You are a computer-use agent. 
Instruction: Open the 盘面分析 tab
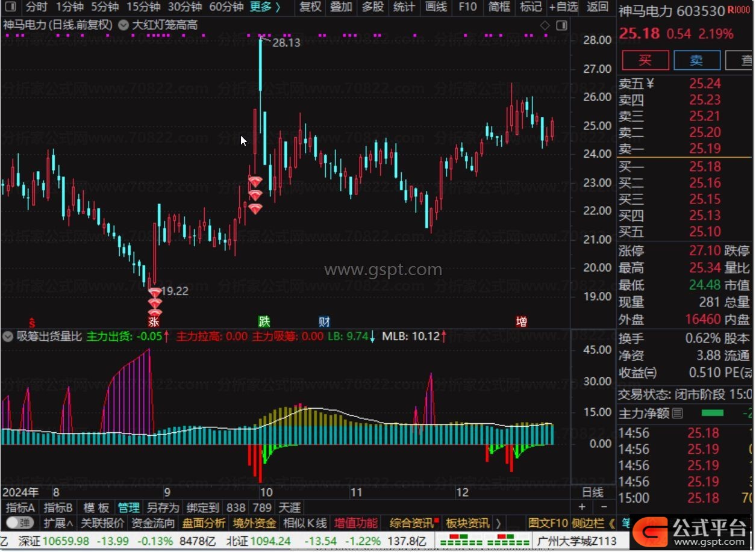204,523
